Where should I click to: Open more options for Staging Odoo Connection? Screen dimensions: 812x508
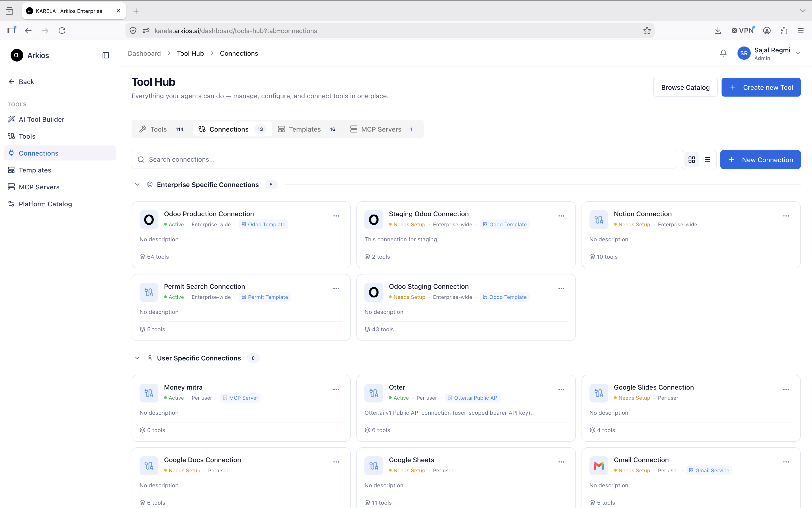pos(561,216)
